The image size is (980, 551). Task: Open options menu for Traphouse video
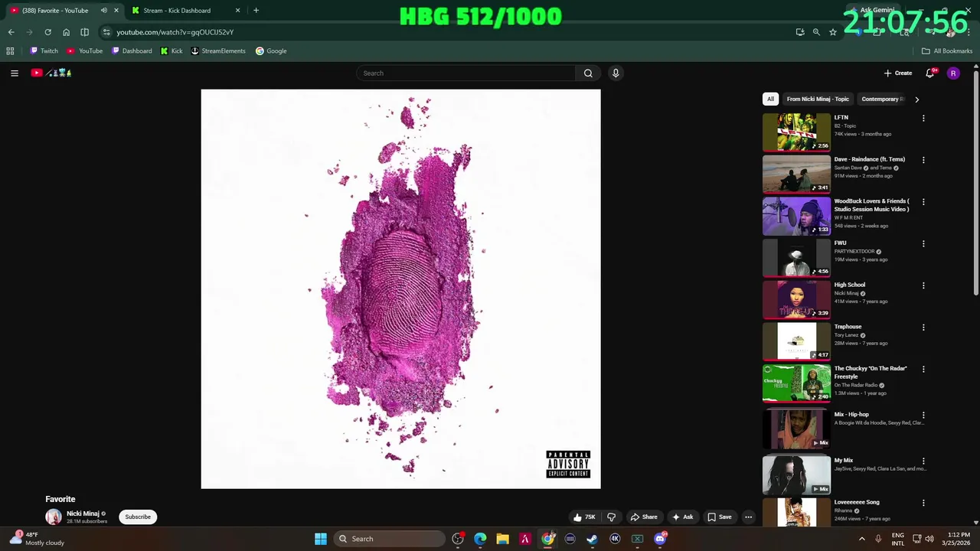tap(923, 328)
